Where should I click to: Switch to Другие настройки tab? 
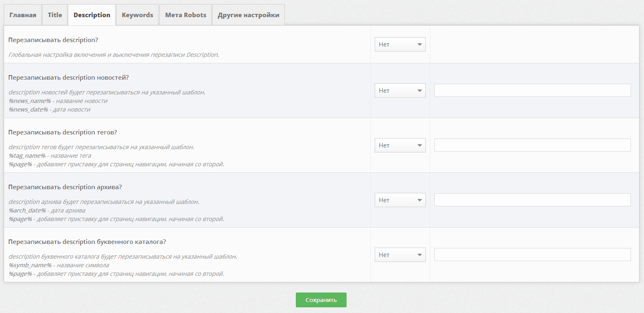248,15
